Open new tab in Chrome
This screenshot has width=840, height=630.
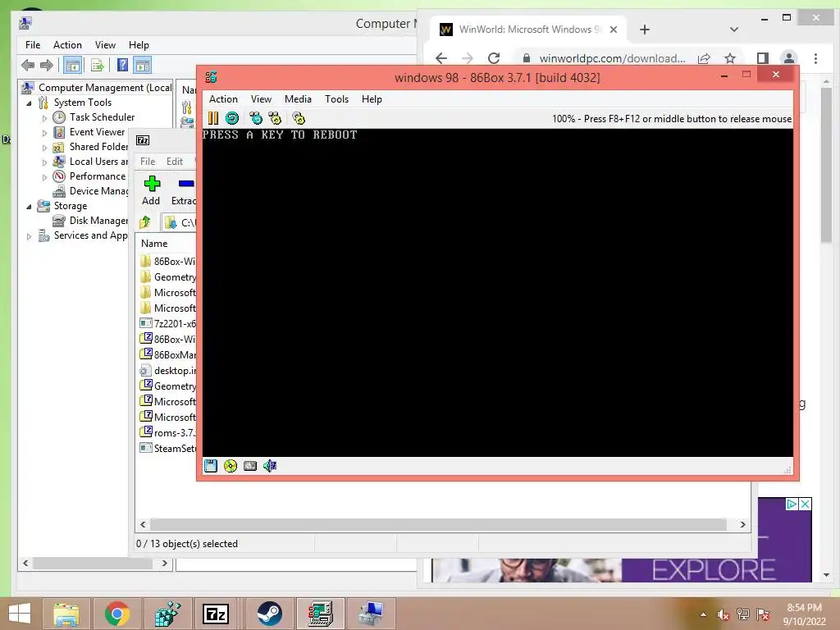645,30
